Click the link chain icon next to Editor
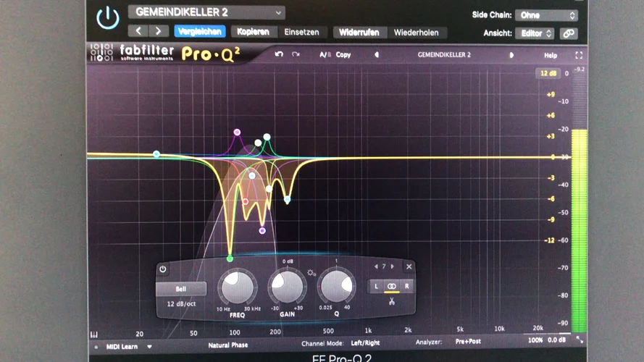Viewport: 644px width, 362px height. (569, 33)
